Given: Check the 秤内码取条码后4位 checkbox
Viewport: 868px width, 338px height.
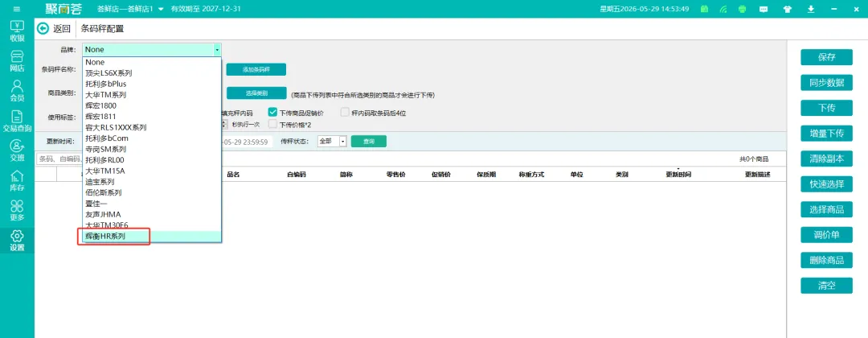Looking at the screenshot, I should point(345,113).
